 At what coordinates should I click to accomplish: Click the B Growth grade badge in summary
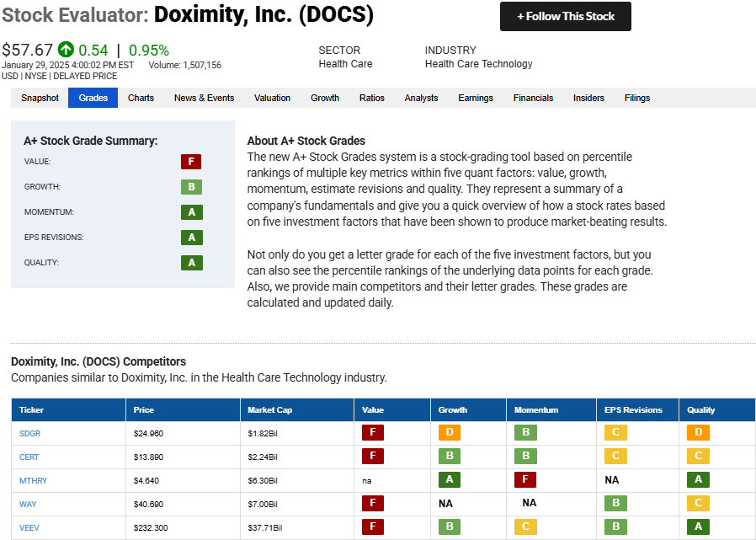pos(191,187)
